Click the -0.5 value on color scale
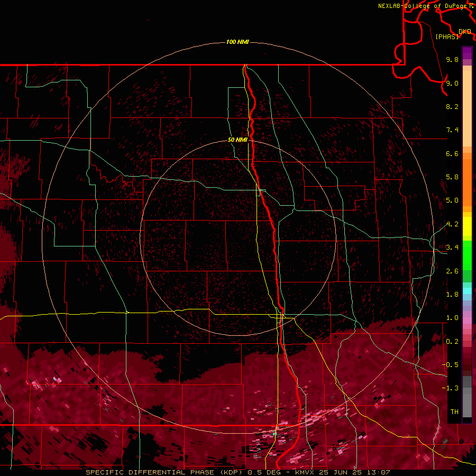 point(450,365)
